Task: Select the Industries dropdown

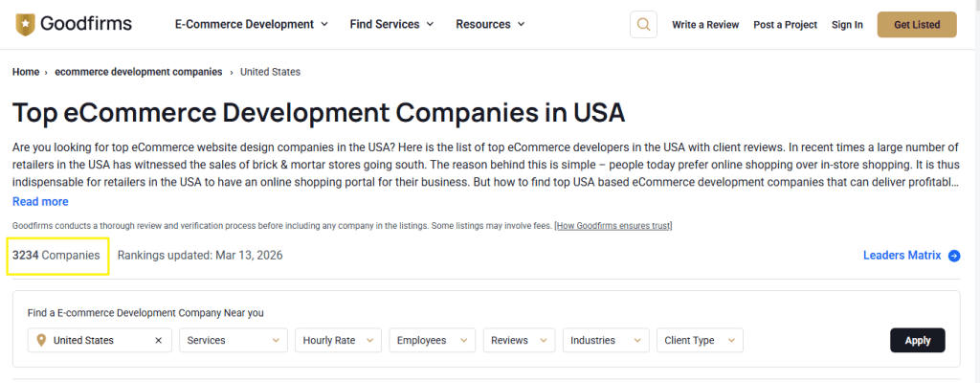Action: click(x=605, y=340)
